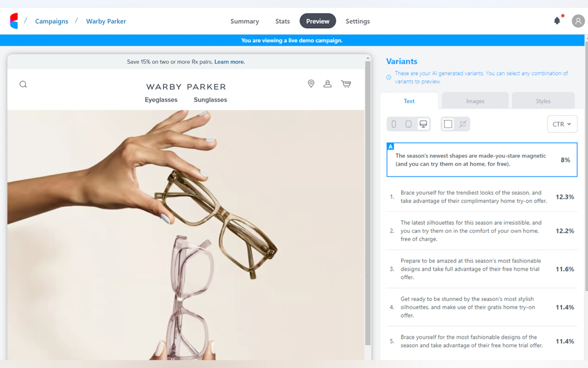Switch preview to mobile device view
Image resolution: width=588 pixels, height=368 pixels.
pos(394,124)
